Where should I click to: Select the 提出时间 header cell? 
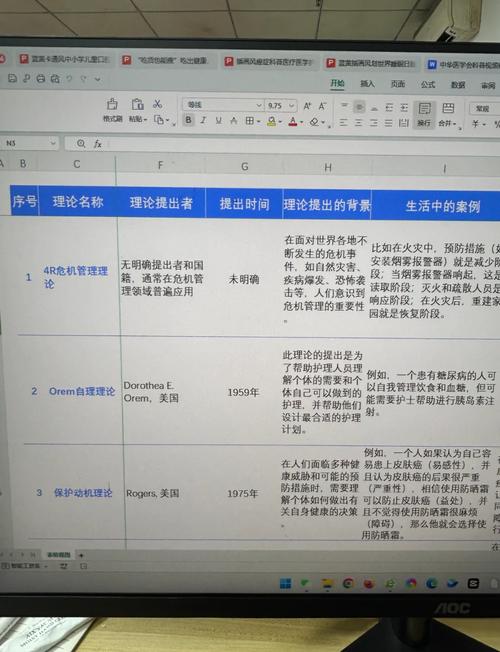pos(244,204)
